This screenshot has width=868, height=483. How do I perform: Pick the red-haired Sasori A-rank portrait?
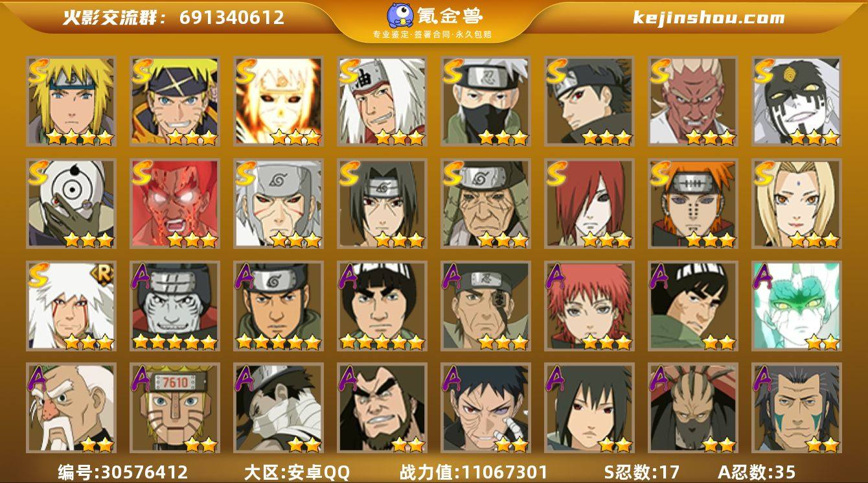[589, 306]
